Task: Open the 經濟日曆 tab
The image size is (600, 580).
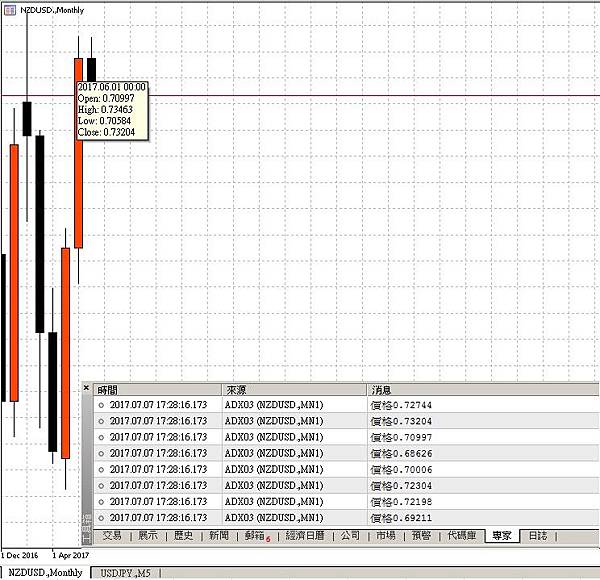Action: [305, 536]
